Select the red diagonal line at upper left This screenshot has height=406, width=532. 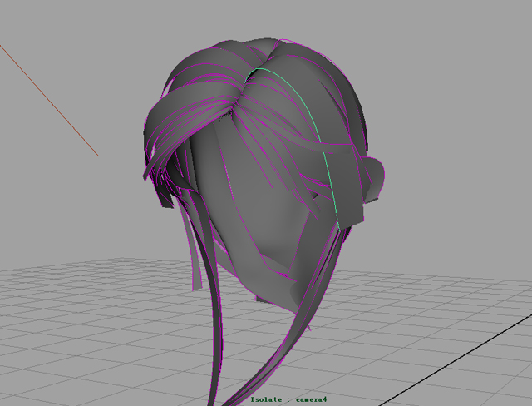(x=50, y=100)
